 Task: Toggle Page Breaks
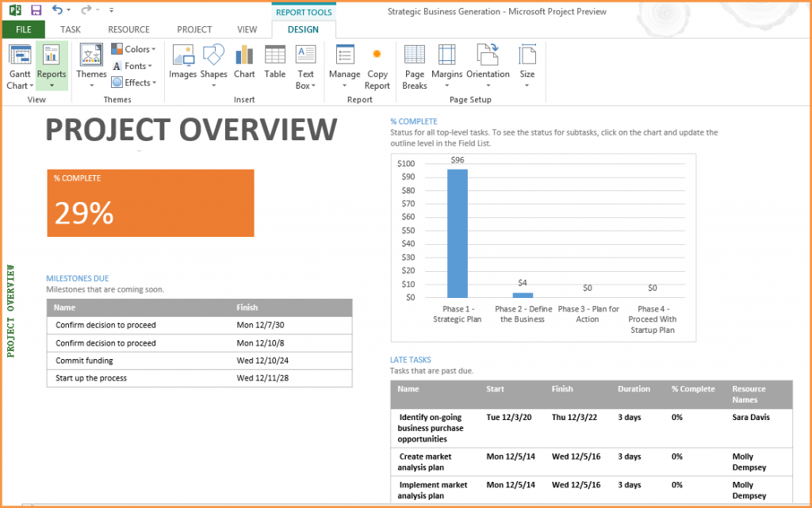click(x=414, y=67)
